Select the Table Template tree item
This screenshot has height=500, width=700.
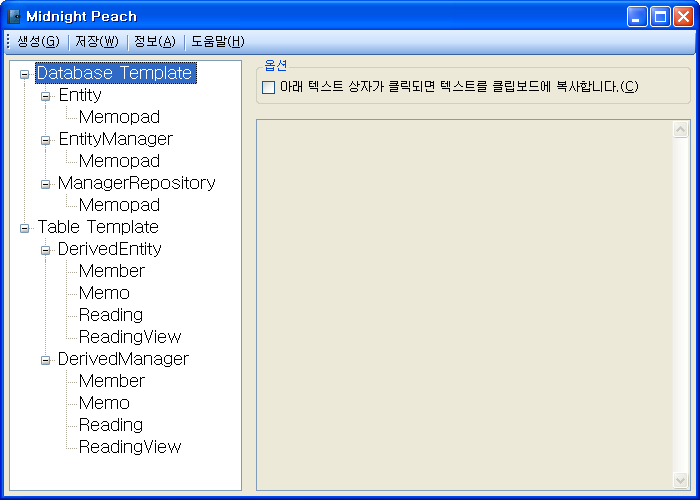point(98,227)
